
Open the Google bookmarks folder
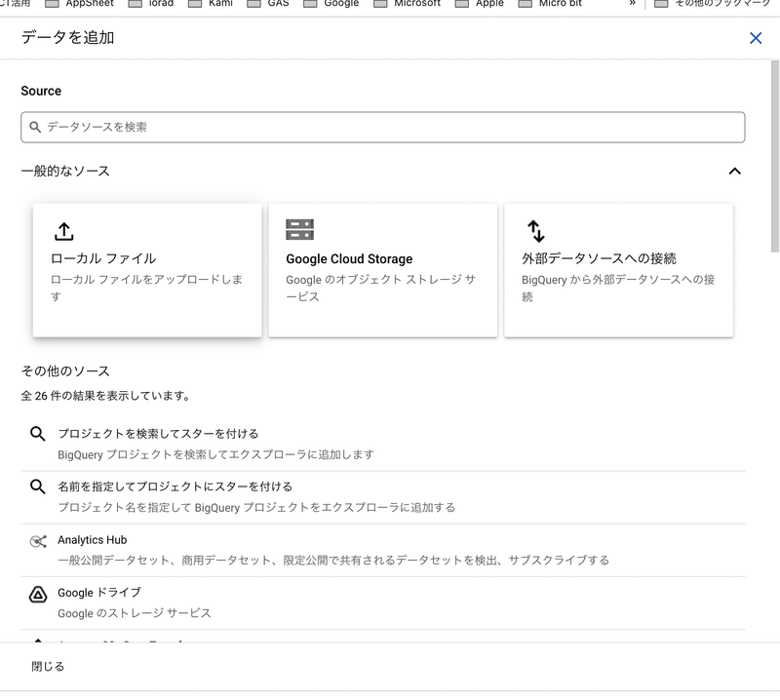click(x=331, y=4)
